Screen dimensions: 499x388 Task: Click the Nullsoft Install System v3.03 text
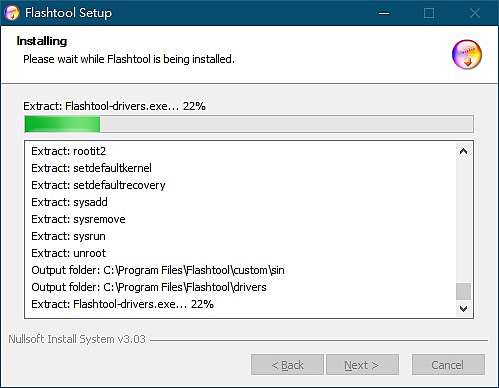click(x=77, y=339)
